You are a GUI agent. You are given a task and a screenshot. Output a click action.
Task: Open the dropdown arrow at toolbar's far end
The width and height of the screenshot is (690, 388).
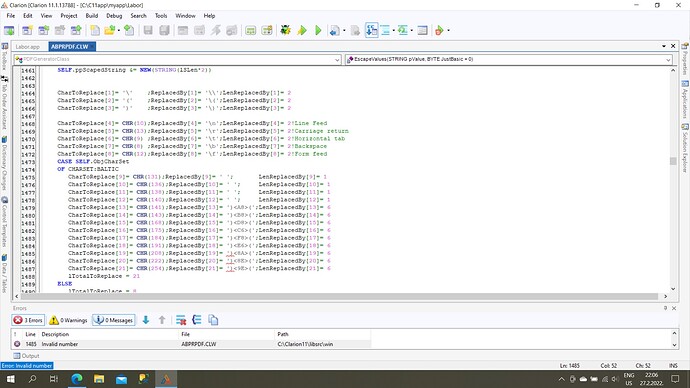tap(448, 30)
